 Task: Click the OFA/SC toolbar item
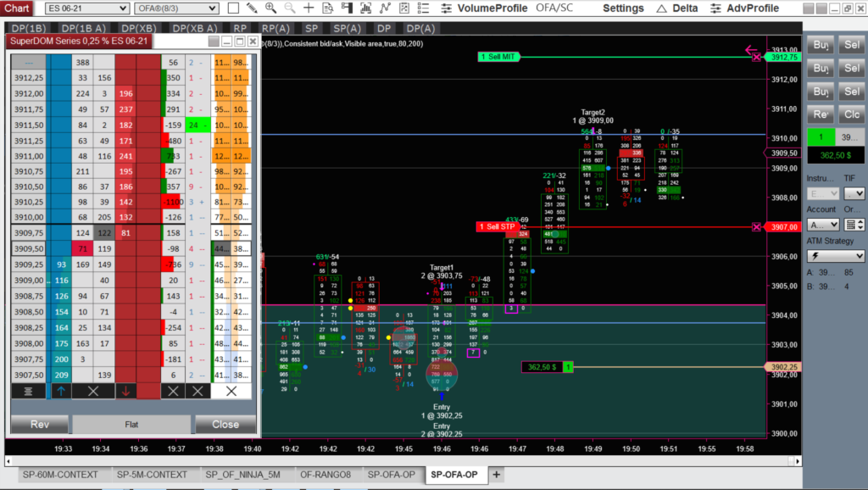[554, 8]
